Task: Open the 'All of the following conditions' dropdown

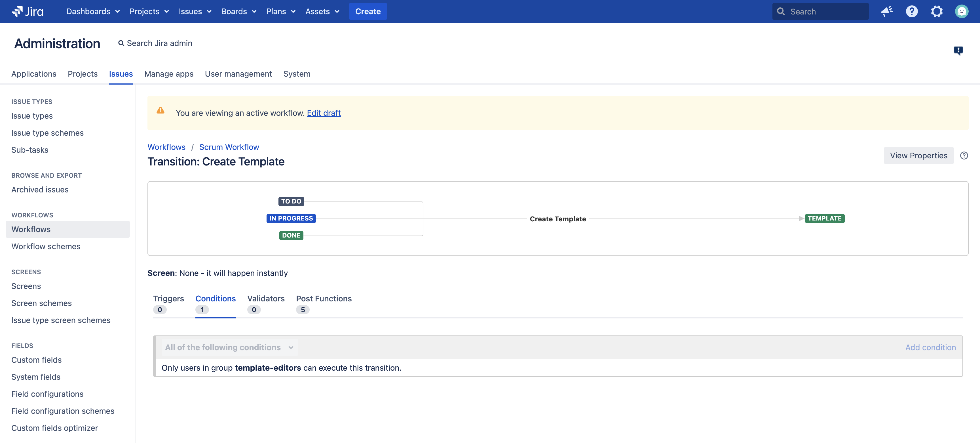Action: pyautogui.click(x=229, y=347)
